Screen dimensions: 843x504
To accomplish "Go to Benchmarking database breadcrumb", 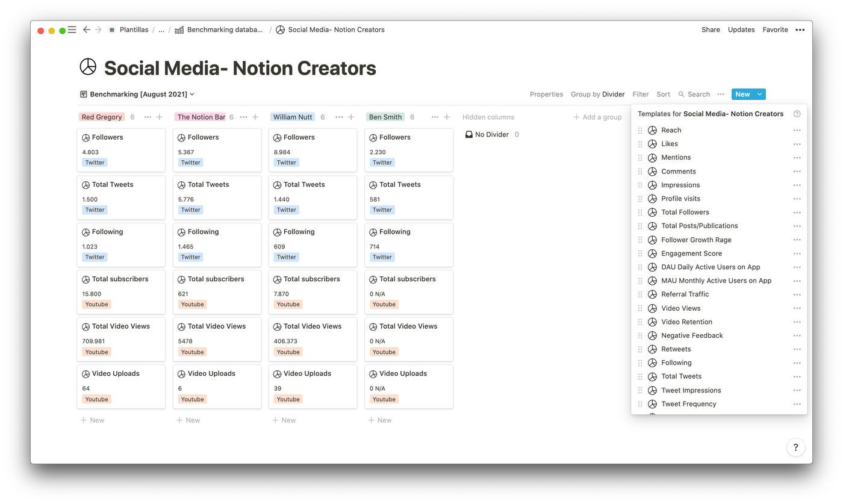I will pos(219,30).
